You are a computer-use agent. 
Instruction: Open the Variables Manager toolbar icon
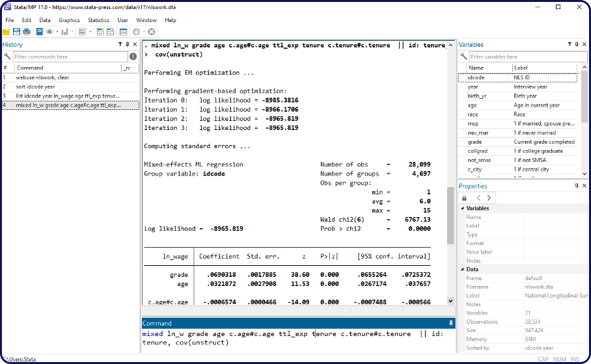coord(123,31)
